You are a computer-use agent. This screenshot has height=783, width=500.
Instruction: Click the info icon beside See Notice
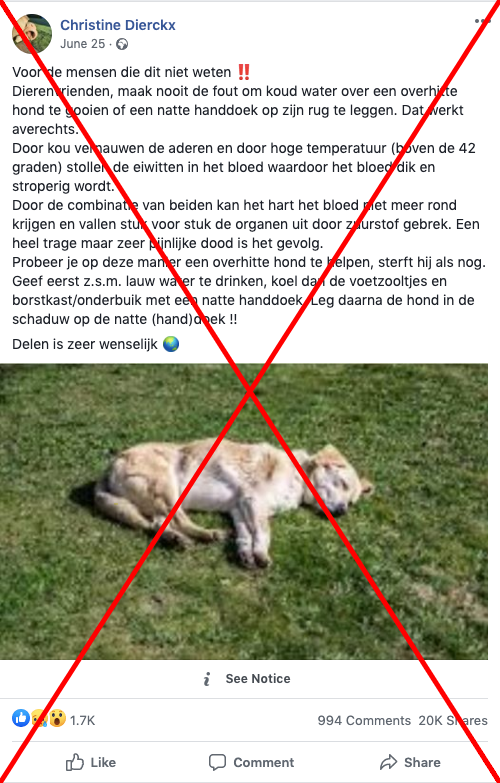[x=207, y=679]
